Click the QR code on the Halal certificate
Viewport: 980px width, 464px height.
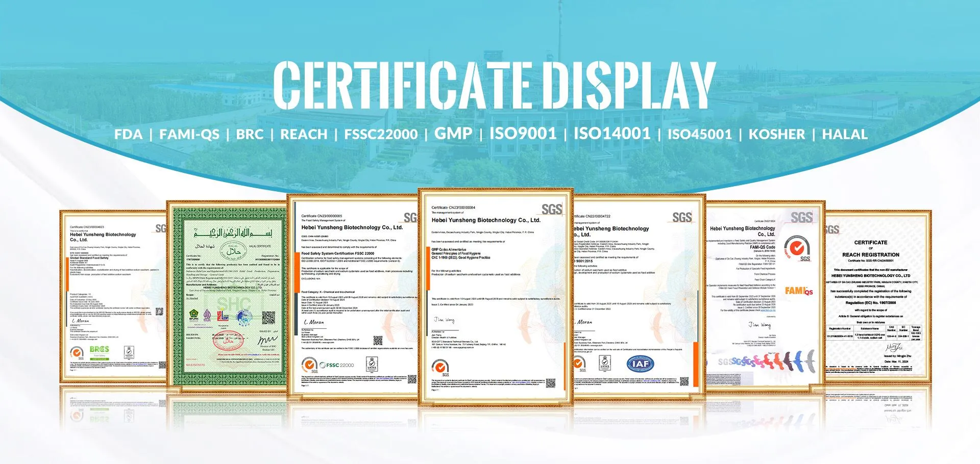coord(268,318)
